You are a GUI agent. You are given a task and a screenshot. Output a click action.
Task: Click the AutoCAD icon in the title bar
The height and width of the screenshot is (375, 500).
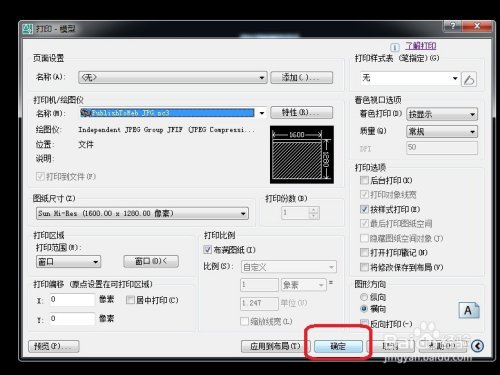[28, 29]
